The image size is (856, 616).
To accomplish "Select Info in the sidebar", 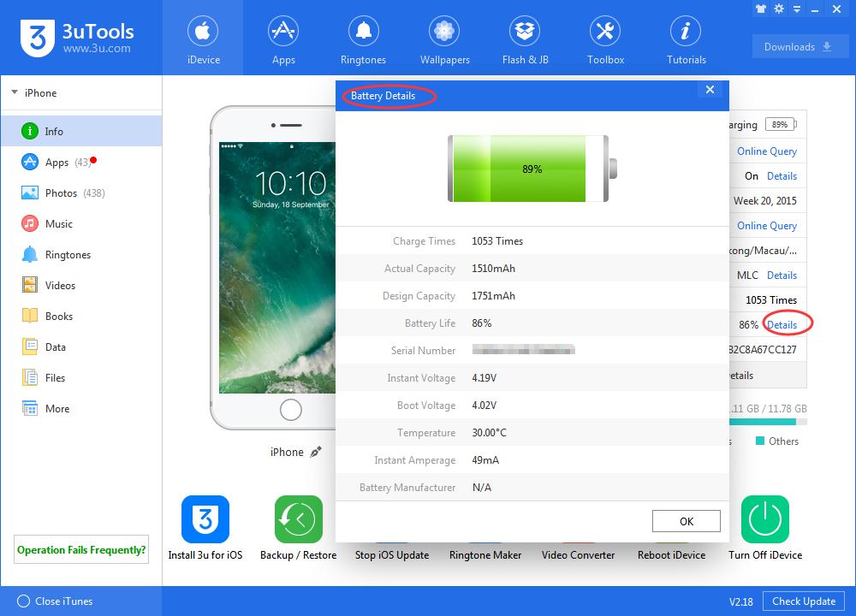I will (x=81, y=131).
